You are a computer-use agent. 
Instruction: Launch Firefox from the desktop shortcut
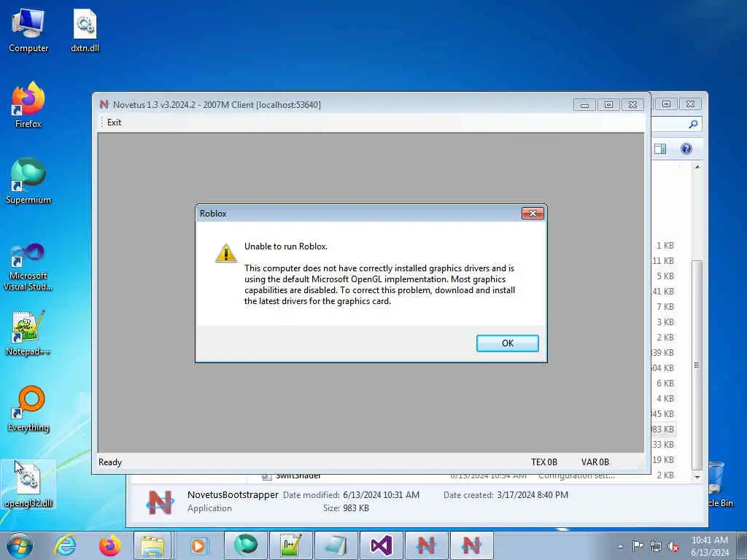click(x=28, y=105)
